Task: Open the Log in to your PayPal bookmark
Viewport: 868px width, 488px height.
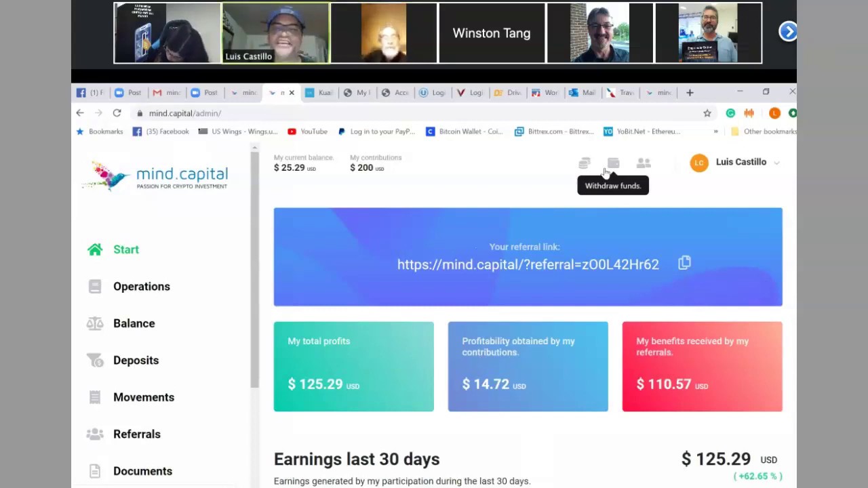Action: [x=376, y=131]
